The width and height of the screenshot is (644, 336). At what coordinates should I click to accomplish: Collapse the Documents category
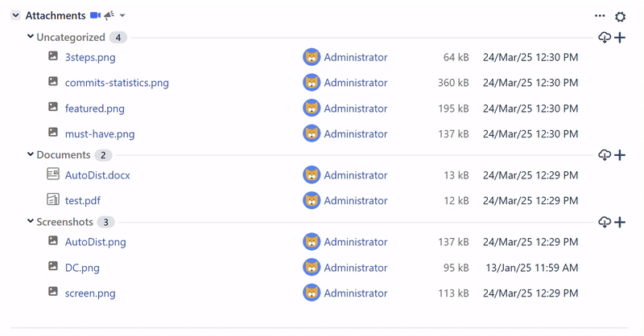[x=31, y=154]
